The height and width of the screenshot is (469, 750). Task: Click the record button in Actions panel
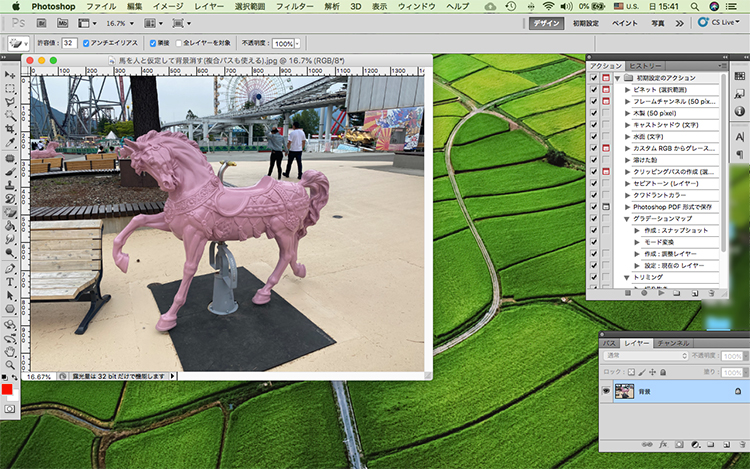point(644,293)
